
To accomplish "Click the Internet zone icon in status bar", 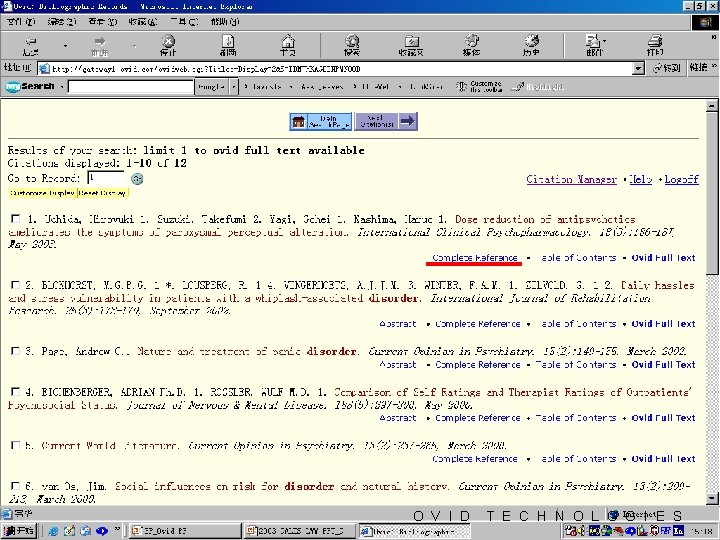I will (613, 515).
